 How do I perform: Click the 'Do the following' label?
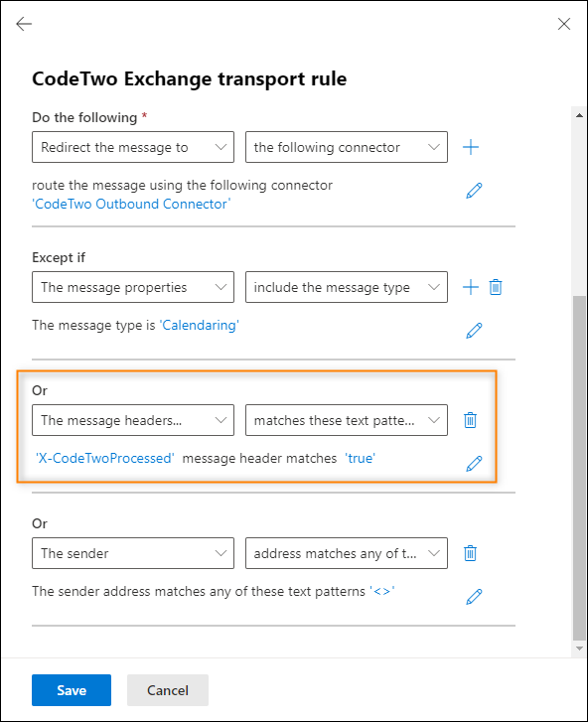tap(84, 118)
